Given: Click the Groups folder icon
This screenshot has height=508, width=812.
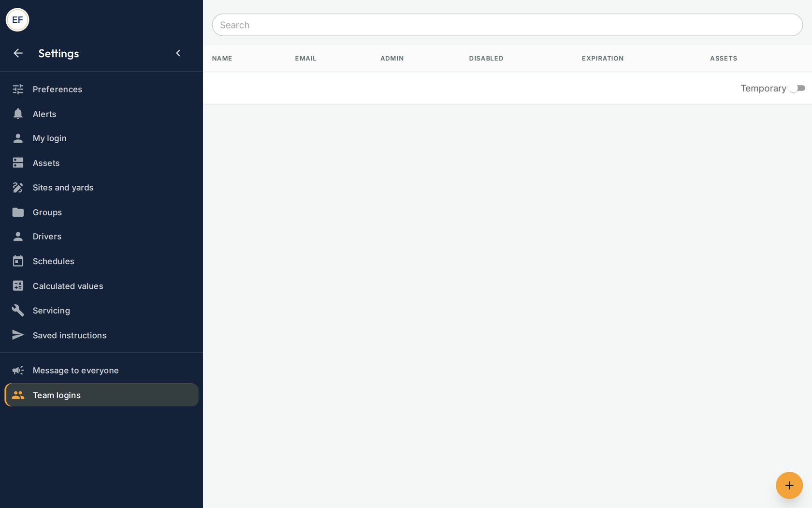Looking at the screenshot, I should (18, 212).
